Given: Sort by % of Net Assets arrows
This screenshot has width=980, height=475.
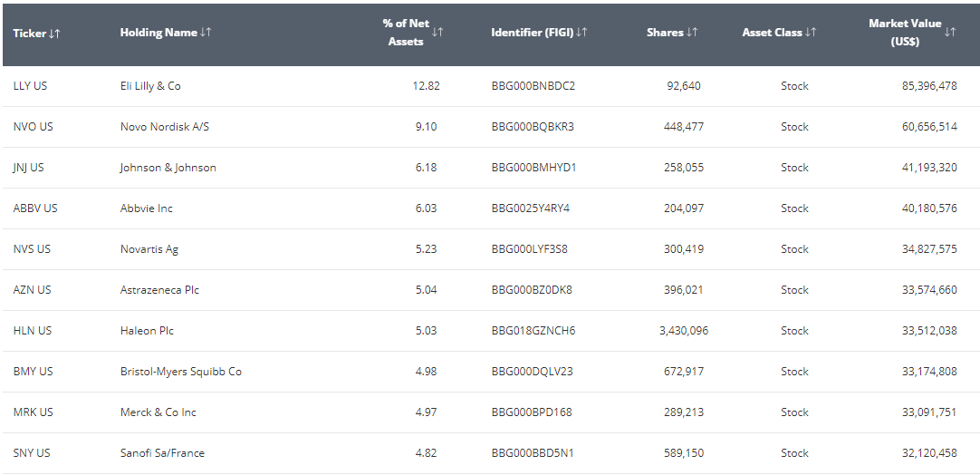Looking at the screenshot, I should click(x=437, y=32).
